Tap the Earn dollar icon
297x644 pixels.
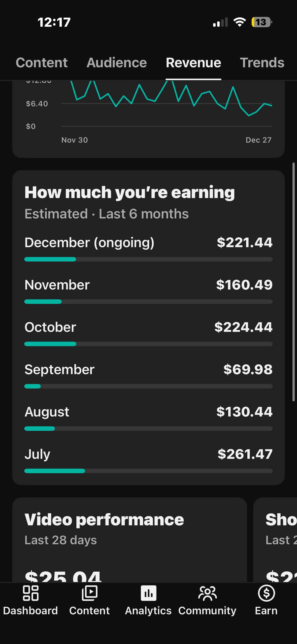click(266, 593)
